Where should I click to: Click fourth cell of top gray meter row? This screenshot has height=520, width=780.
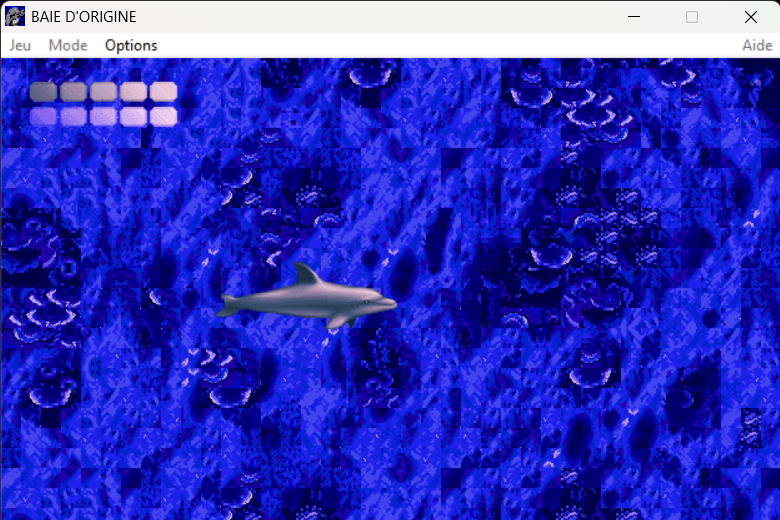133,91
